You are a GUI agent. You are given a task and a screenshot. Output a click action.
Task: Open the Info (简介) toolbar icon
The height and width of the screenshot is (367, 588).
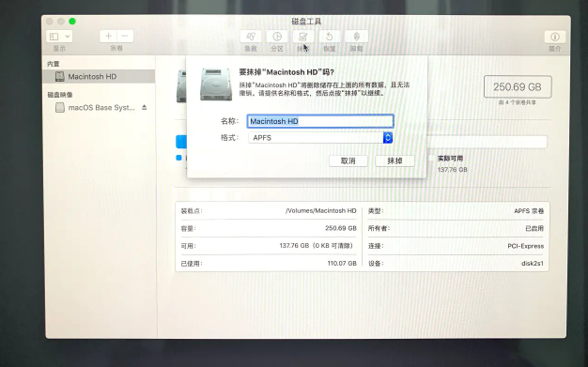click(x=554, y=37)
